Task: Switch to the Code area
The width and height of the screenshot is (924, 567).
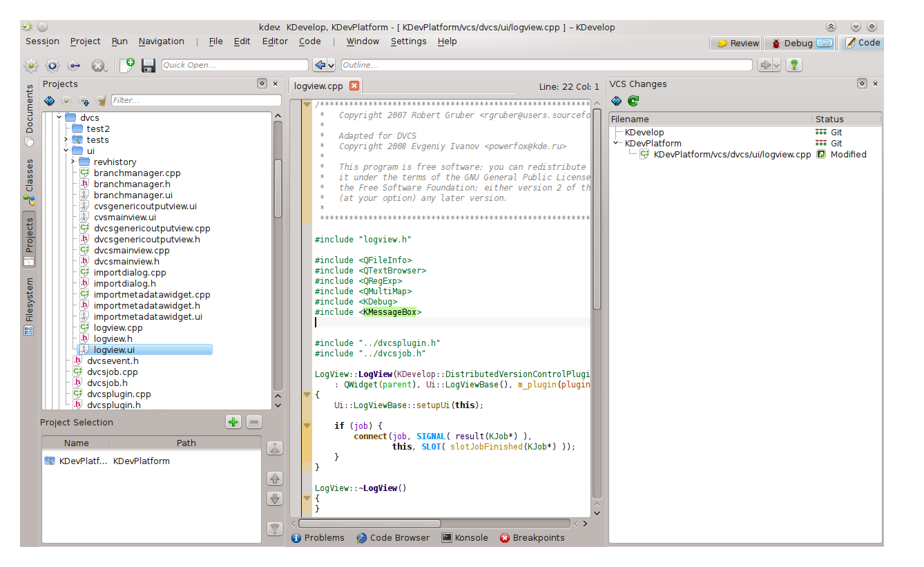Action: pyautogui.click(x=861, y=43)
